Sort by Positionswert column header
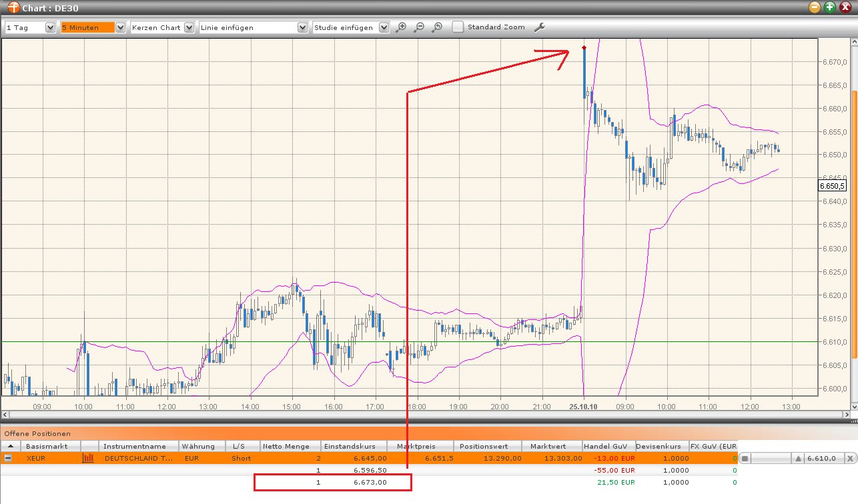This screenshot has height=504, width=858. [488, 446]
